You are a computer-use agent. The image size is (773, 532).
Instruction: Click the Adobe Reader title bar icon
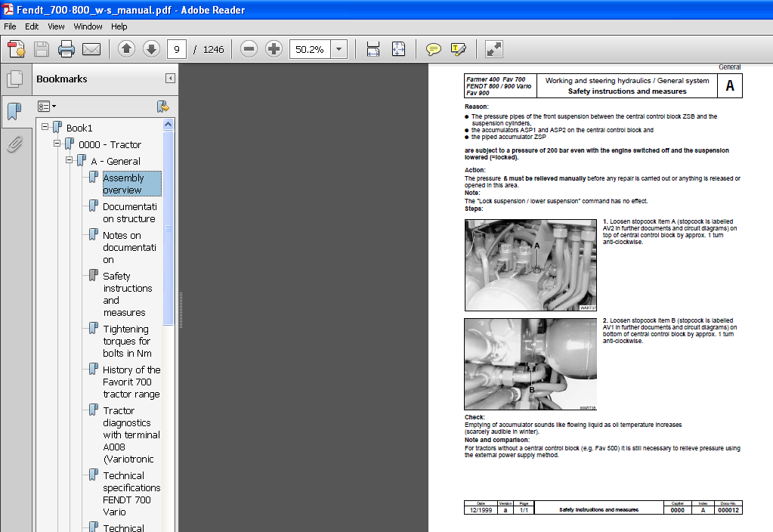[x=8, y=9]
